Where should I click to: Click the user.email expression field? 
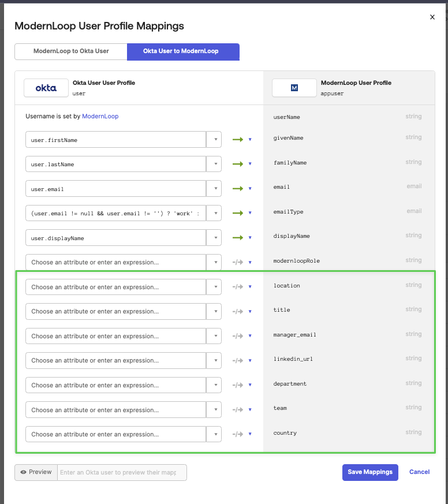tap(115, 189)
